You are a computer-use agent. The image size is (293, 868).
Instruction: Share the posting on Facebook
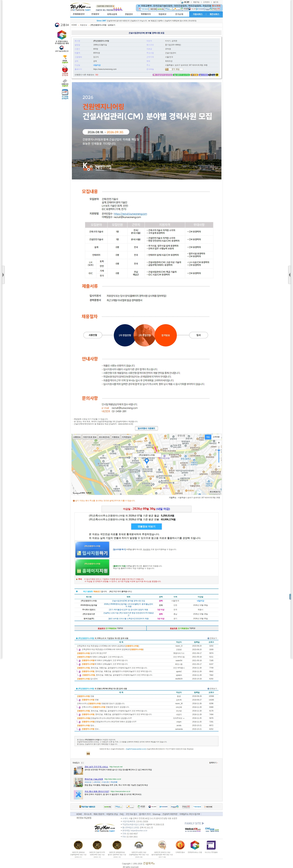point(213,75)
